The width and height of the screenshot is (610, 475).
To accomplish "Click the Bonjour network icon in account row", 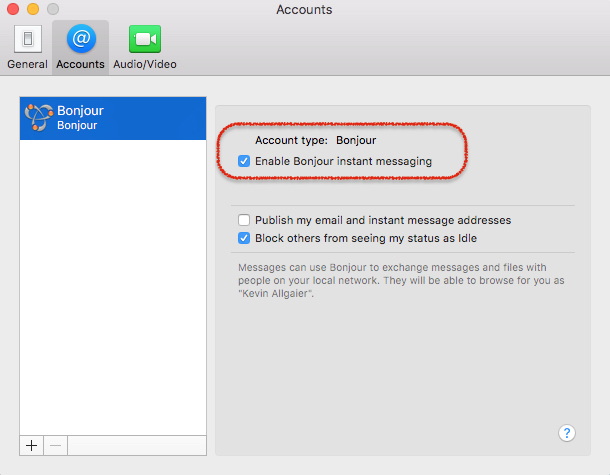I will pyautogui.click(x=39, y=117).
